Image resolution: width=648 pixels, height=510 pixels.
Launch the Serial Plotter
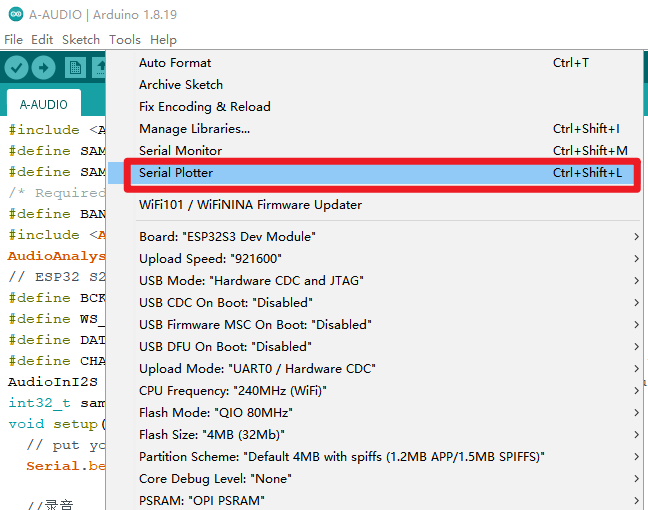click(375, 173)
